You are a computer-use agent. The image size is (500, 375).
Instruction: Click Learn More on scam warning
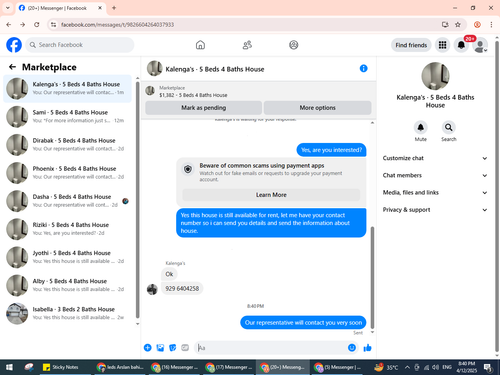[271, 195]
